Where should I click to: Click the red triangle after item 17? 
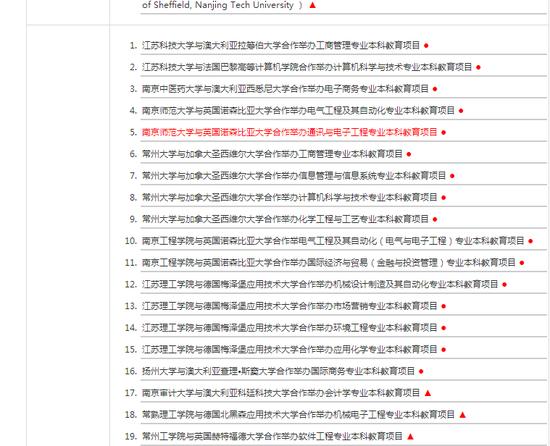428,393
